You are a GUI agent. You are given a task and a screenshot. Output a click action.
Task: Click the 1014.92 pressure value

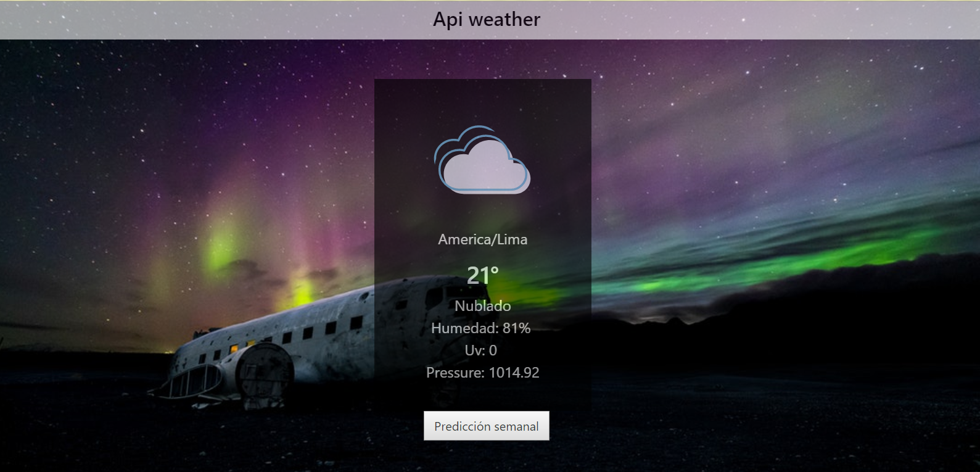[514, 373]
